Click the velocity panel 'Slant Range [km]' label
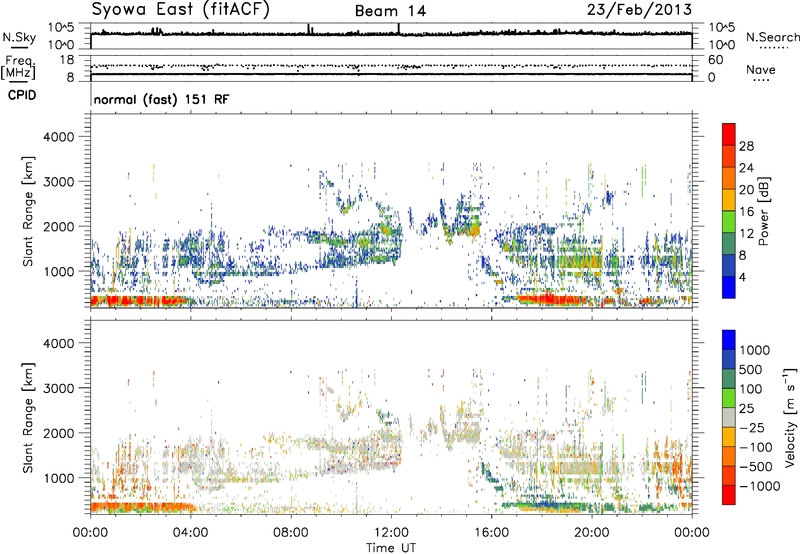Image resolution: width=800 pixels, height=554 pixels. [28, 418]
